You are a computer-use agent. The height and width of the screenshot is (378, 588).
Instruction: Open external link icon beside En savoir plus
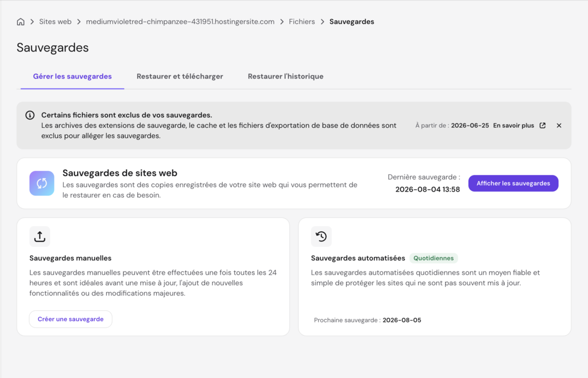click(543, 126)
